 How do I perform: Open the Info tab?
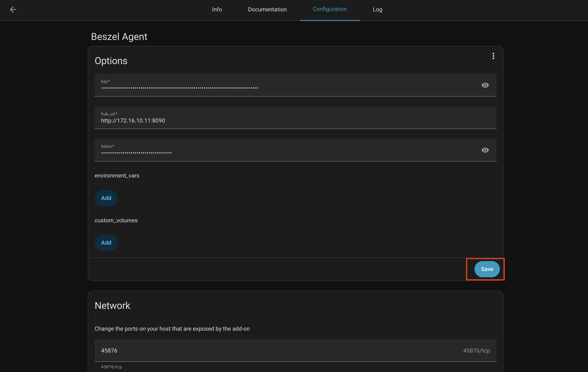point(217,10)
